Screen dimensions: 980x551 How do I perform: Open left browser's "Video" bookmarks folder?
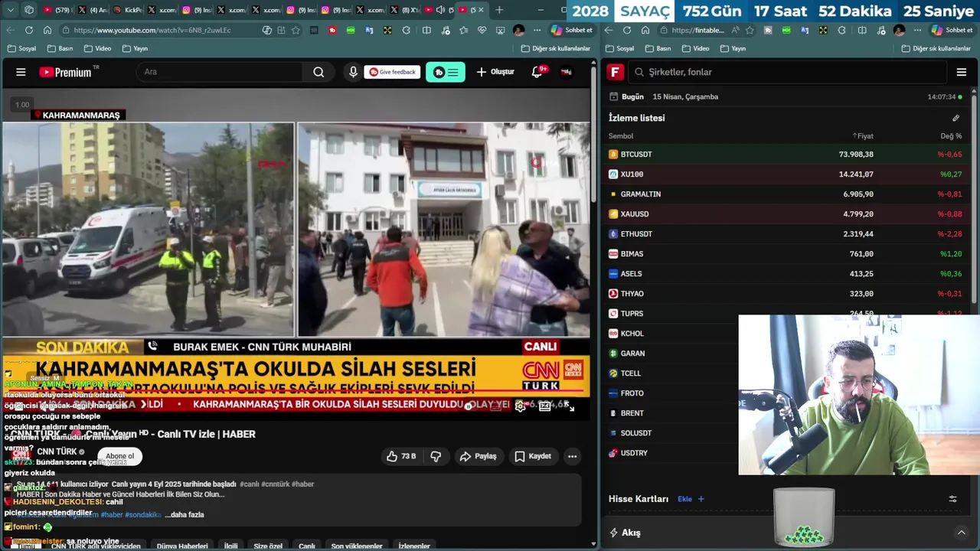pos(97,48)
